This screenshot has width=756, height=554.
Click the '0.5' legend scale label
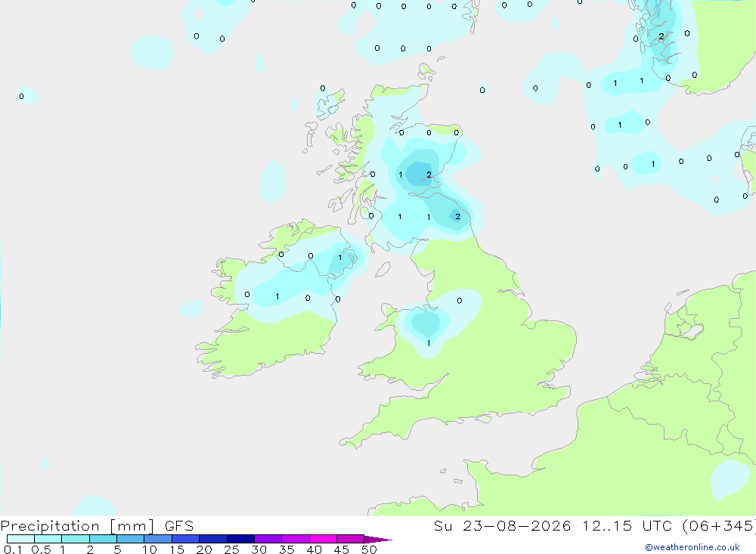point(41,549)
